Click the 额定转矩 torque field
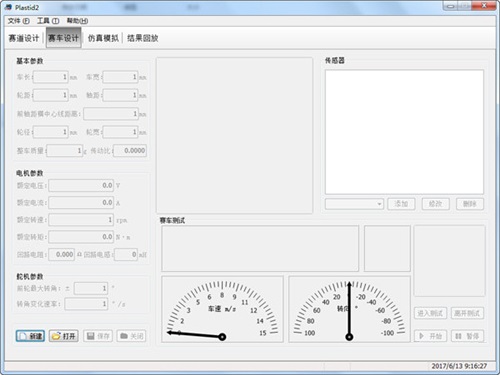Viewport: 500px width, 375px height. [81, 237]
